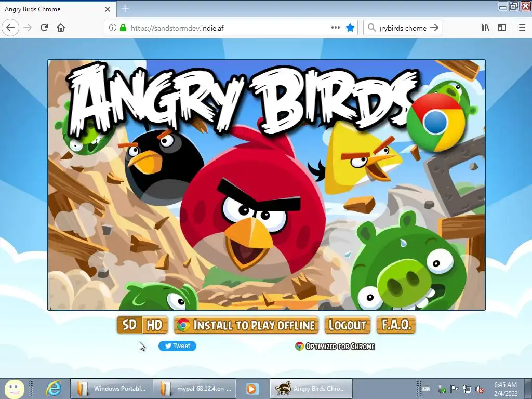Viewport: 532px width, 399px height.
Task: Click in the search box text
Action: [403, 28]
